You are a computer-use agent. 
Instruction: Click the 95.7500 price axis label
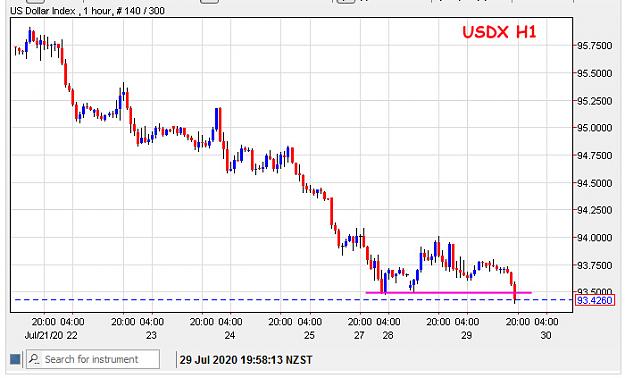click(x=595, y=46)
